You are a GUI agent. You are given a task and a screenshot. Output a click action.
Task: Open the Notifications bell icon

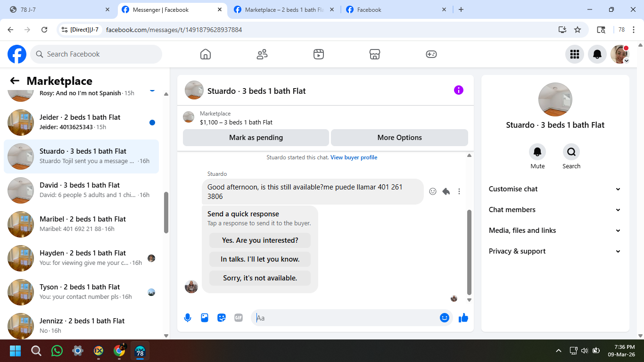[x=597, y=54]
